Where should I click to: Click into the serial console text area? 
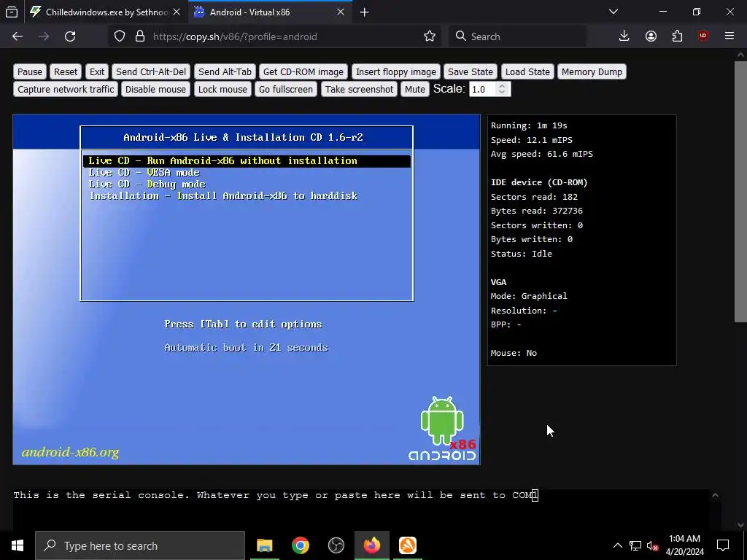click(360, 508)
